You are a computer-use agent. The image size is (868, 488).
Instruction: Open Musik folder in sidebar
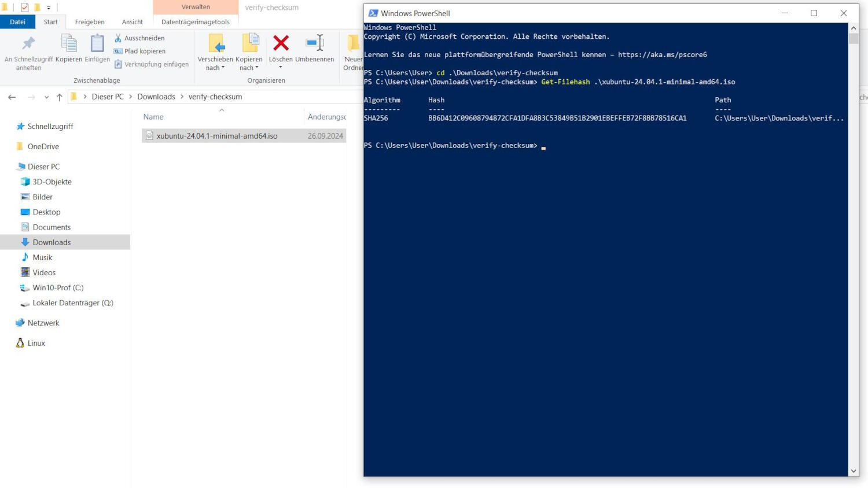point(42,257)
